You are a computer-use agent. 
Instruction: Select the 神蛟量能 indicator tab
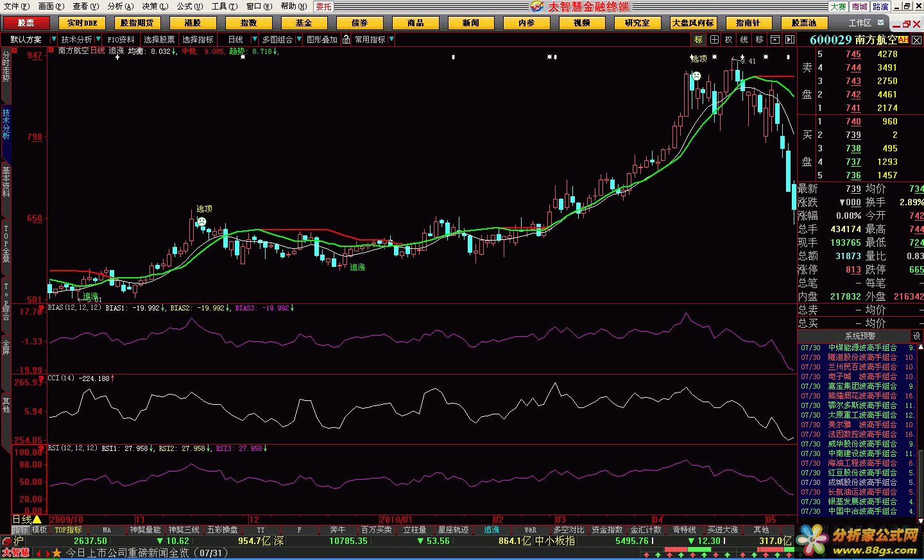point(146,530)
